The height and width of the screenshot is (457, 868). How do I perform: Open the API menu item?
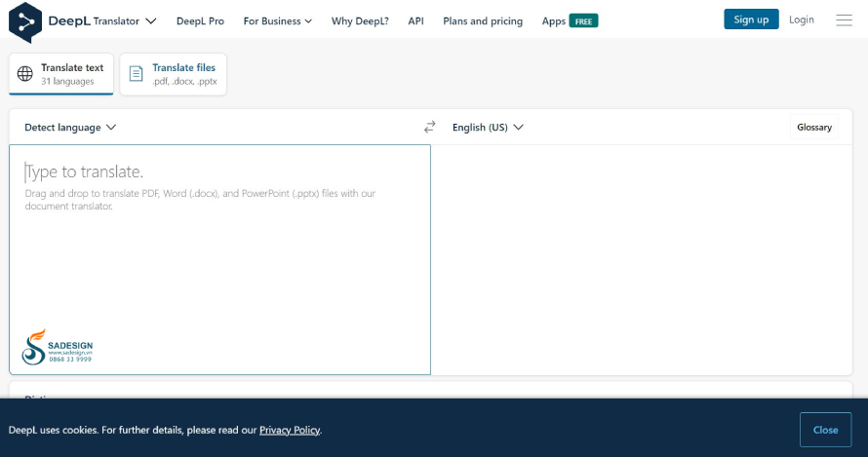tap(415, 21)
